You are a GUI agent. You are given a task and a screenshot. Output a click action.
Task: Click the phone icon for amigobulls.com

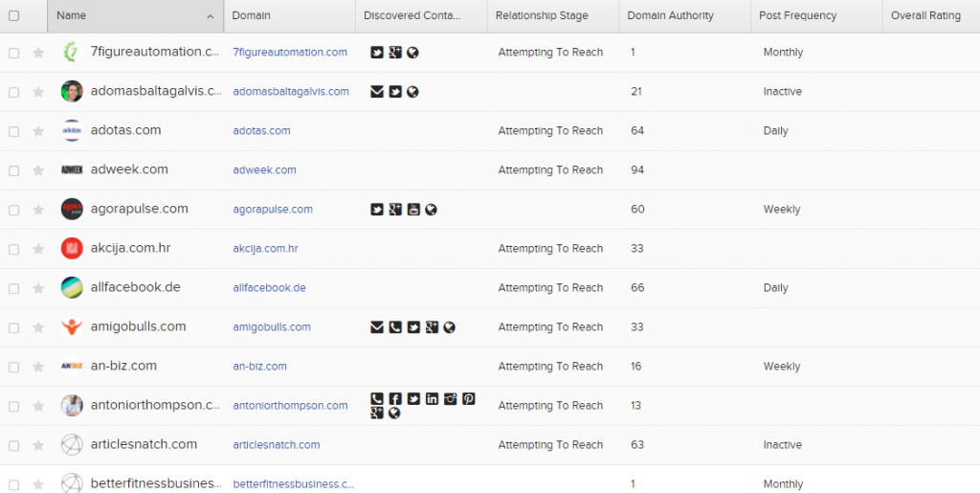pos(394,326)
